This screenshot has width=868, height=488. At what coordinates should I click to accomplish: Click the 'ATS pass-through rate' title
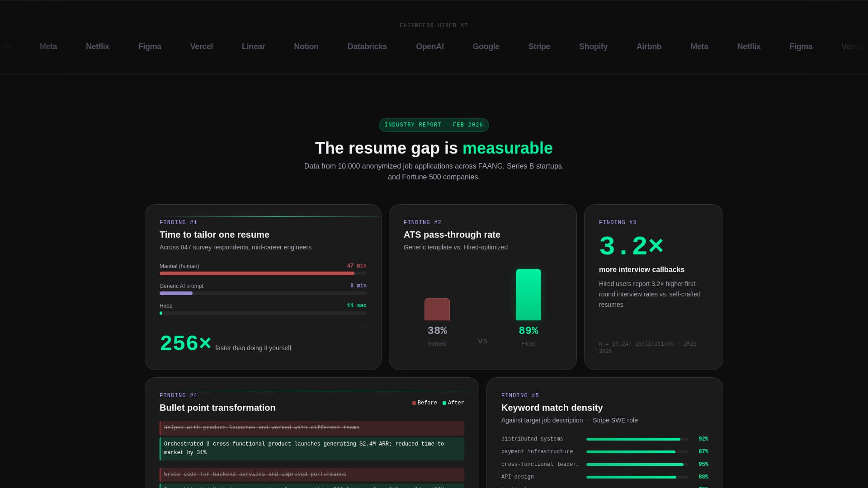click(452, 235)
